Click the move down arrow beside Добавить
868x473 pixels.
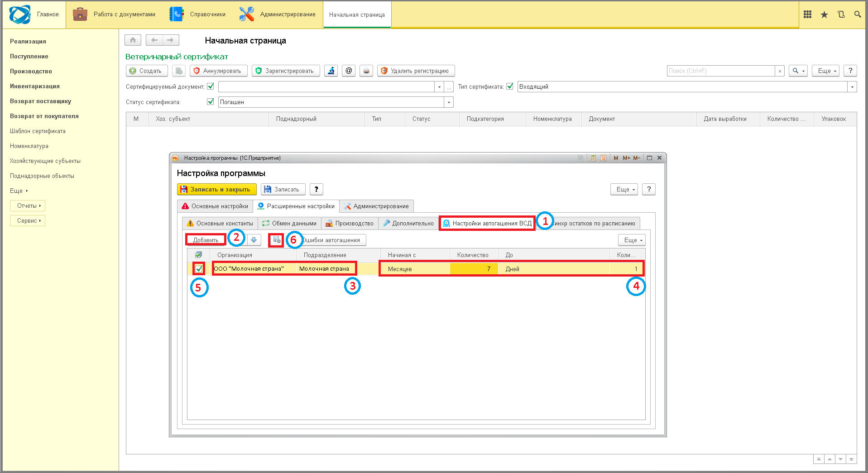click(x=254, y=240)
